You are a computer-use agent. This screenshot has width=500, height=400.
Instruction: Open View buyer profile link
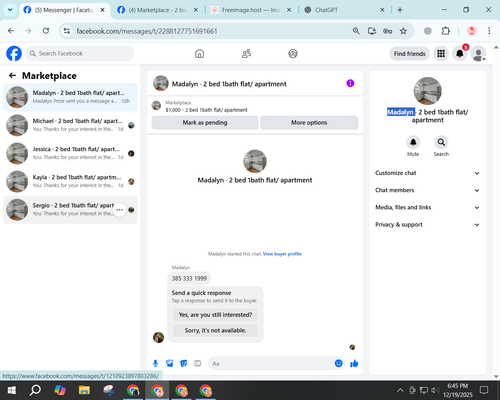point(282,254)
